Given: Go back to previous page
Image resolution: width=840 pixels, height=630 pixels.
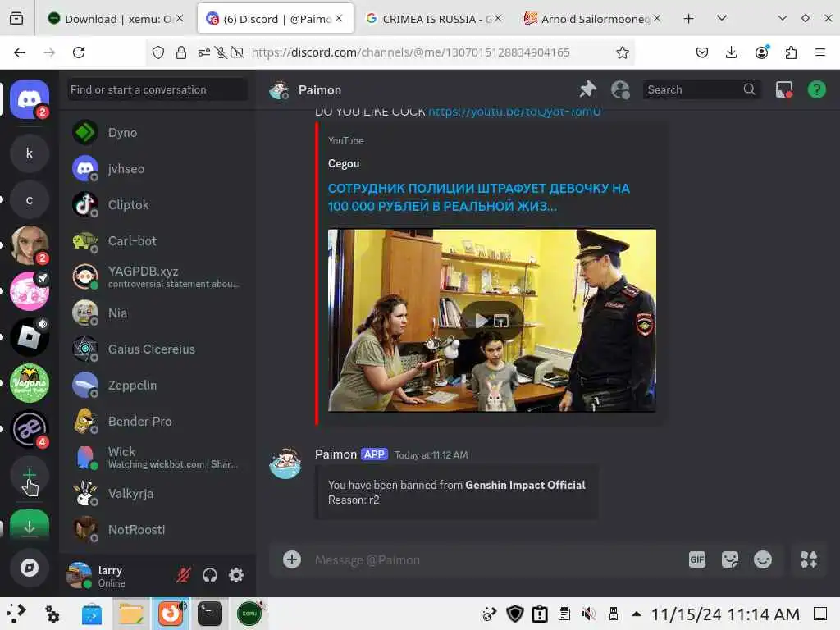Looking at the screenshot, I should [x=20, y=52].
